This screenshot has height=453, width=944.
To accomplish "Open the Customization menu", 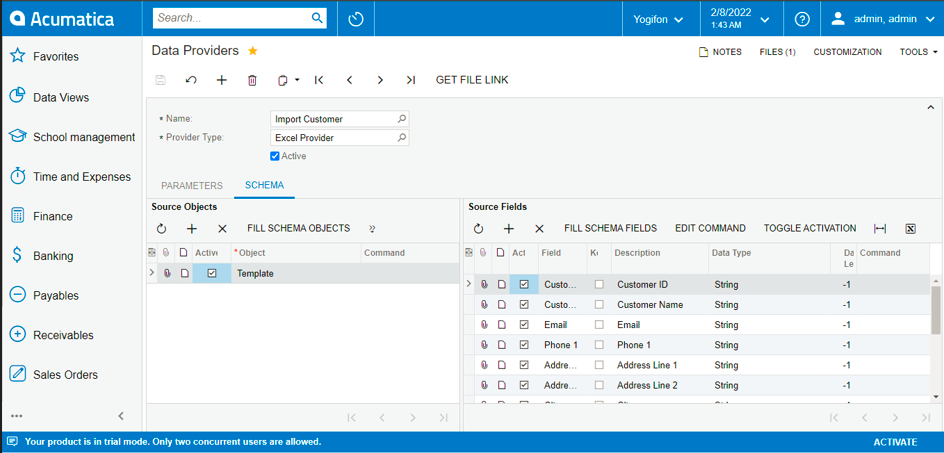I will pyautogui.click(x=848, y=52).
